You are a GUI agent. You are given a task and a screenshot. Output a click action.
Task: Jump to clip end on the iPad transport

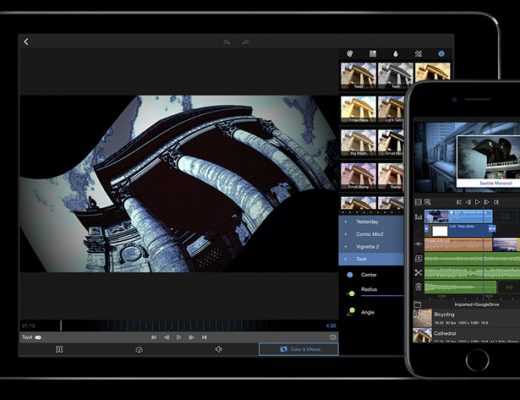point(204,337)
